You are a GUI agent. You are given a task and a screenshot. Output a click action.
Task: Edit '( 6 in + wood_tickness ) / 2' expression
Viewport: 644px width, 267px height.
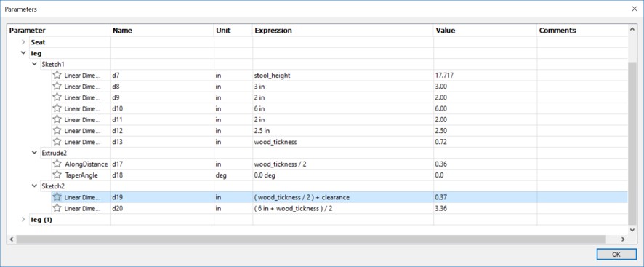click(x=343, y=208)
